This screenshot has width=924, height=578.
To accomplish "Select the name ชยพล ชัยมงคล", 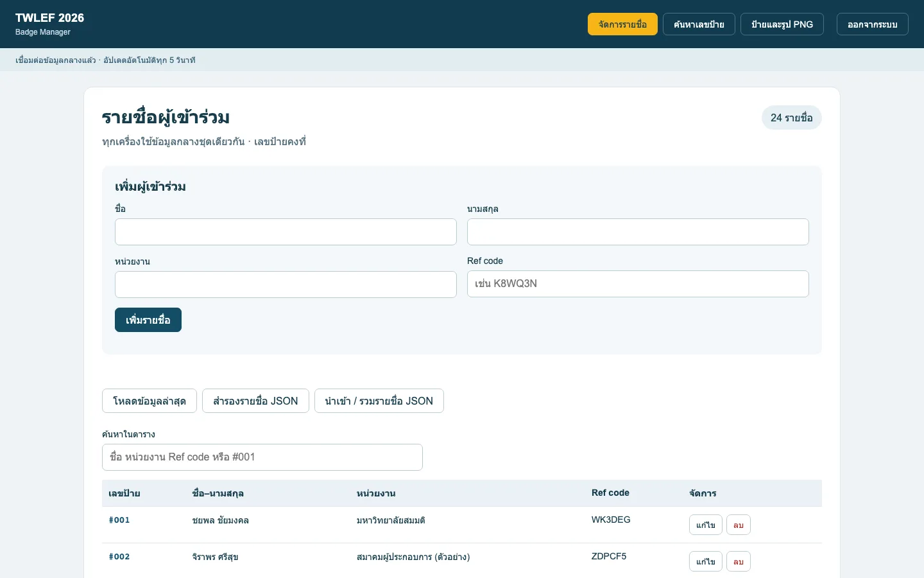I will click(220, 520).
